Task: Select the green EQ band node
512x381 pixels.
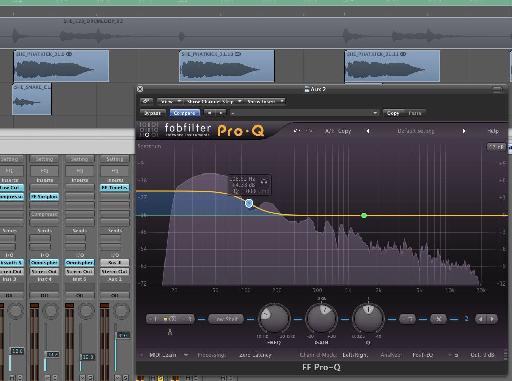Action: click(x=364, y=216)
